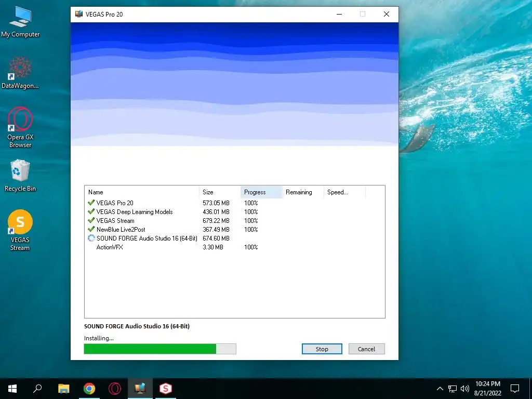Image resolution: width=532 pixels, height=399 pixels.
Task: Open the volume control tray icon
Action: point(465,389)
